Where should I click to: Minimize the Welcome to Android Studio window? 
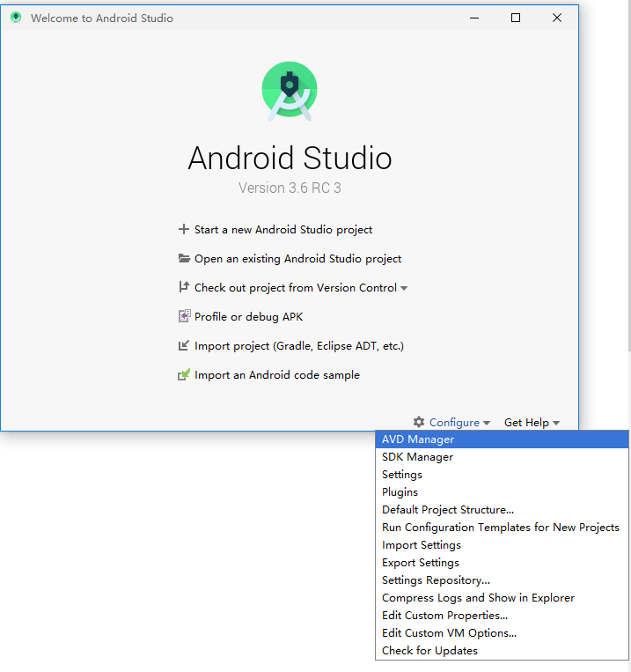coord(474,18)
